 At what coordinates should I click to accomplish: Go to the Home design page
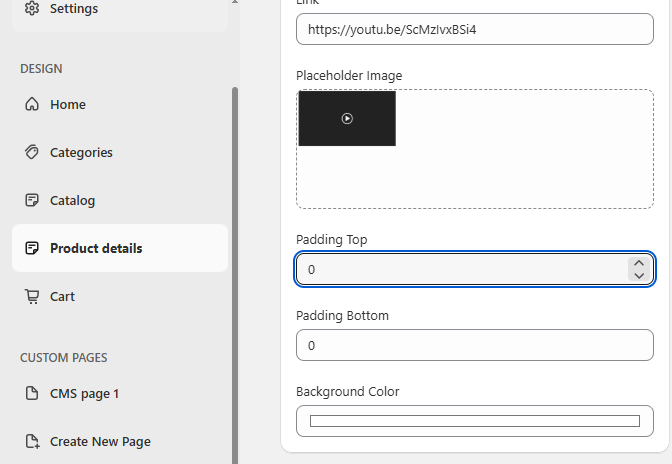tap(120, 104)
